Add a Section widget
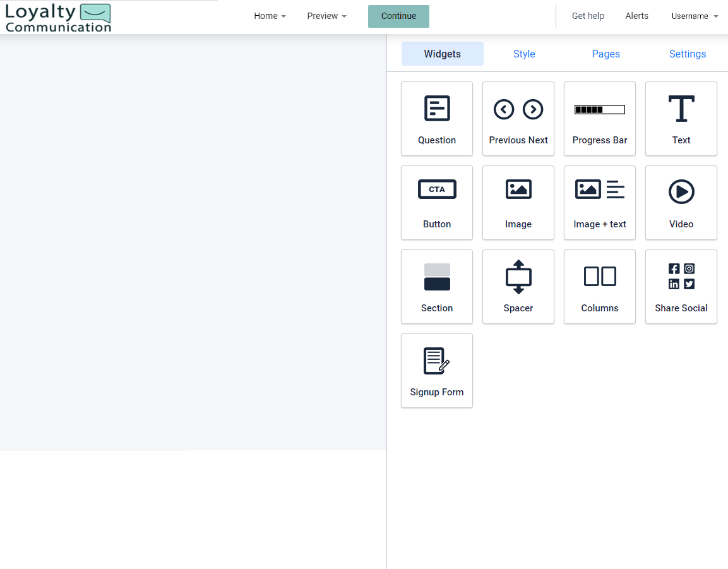The height and width of the screenshot is (569, 728). pos(436,287)
